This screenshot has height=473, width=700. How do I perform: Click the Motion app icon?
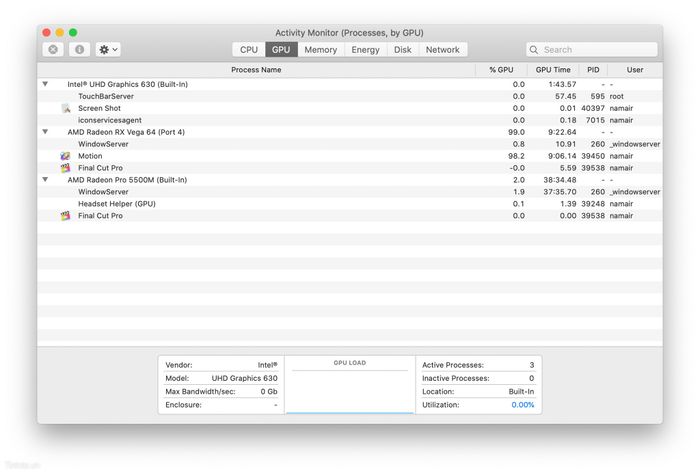[65, 156]
